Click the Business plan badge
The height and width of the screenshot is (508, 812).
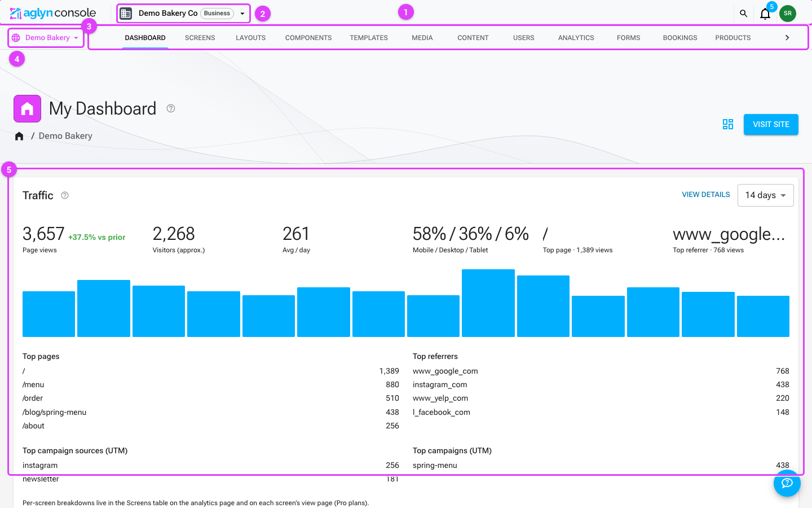(x=217, y=14)
